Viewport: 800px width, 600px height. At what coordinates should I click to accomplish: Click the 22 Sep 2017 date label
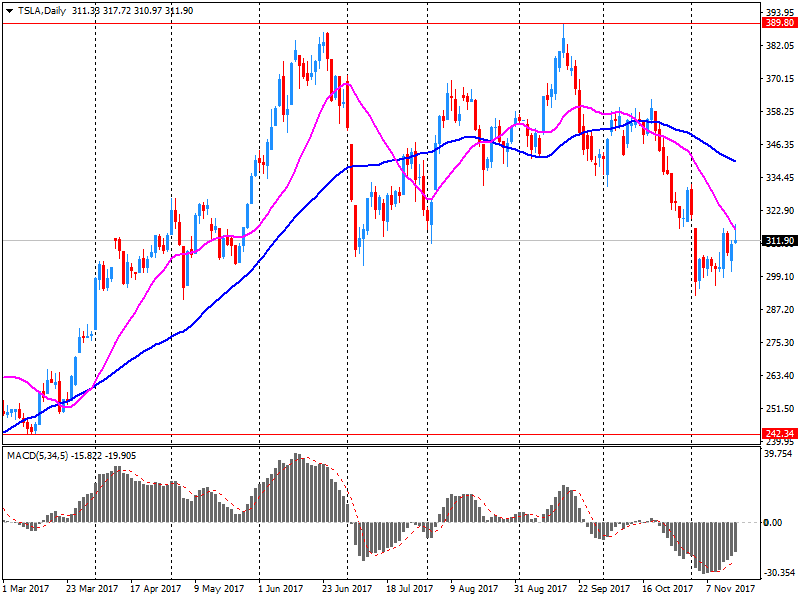pos(604,589)
